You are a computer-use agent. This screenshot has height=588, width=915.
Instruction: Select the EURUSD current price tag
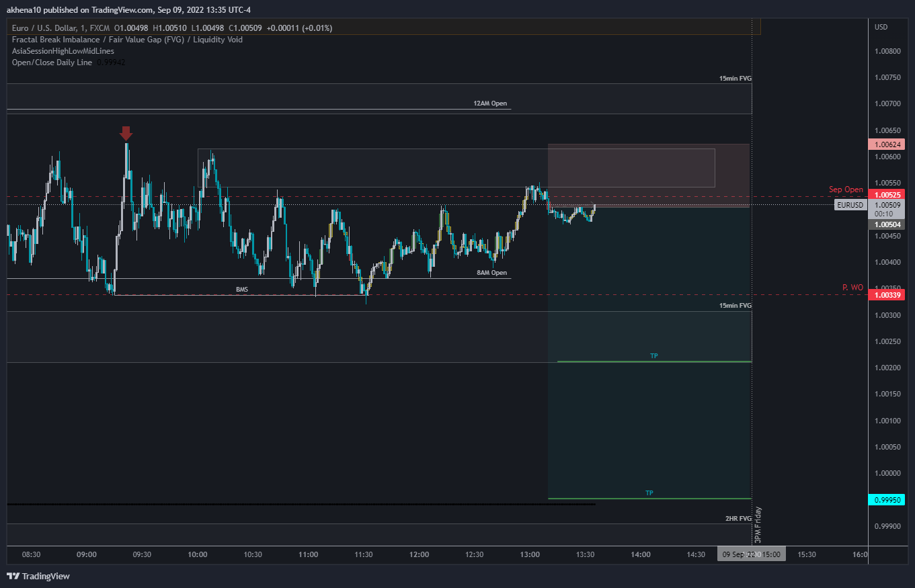click(x=850, y=205)
